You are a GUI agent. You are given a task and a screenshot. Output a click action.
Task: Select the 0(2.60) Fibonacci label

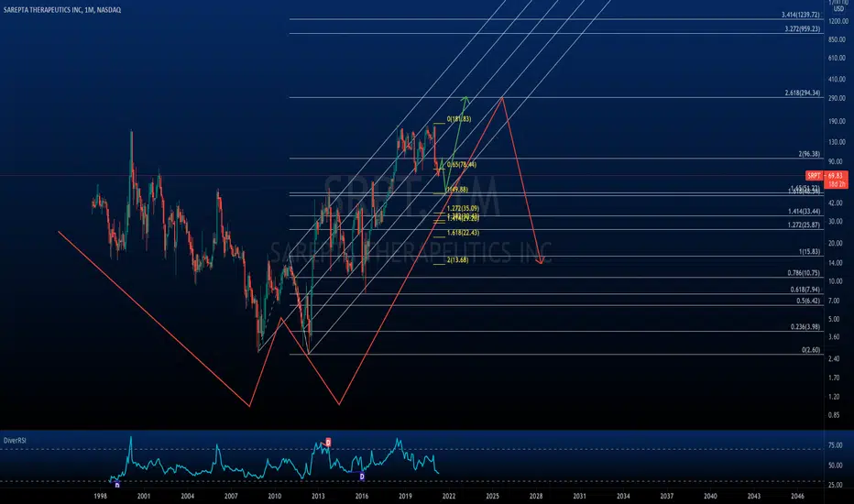(810, 350)
